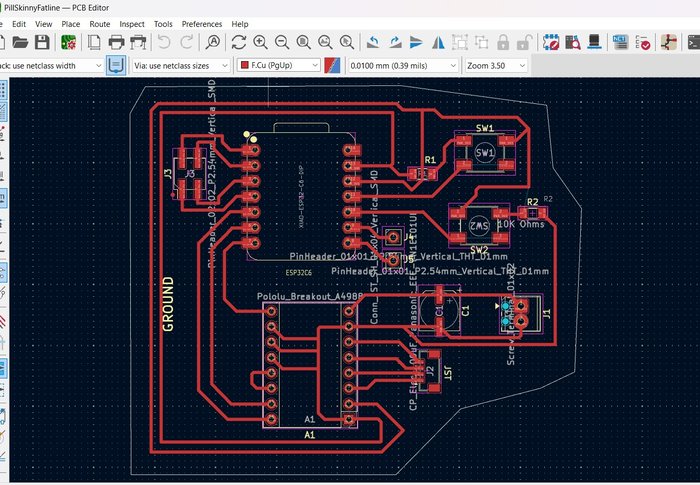Open the track width netclass dropdown

pos(51,66)
